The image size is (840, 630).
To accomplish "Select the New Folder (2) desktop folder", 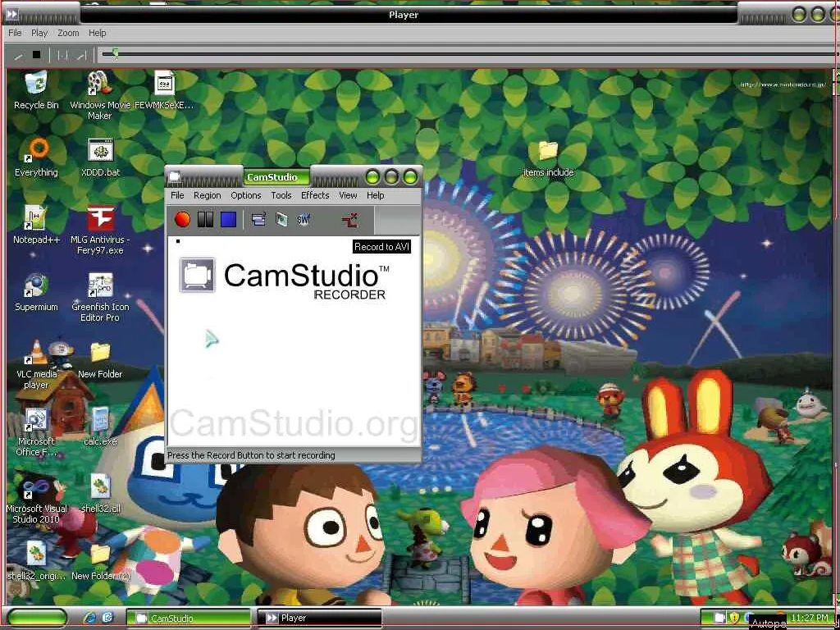I will 100,561.
